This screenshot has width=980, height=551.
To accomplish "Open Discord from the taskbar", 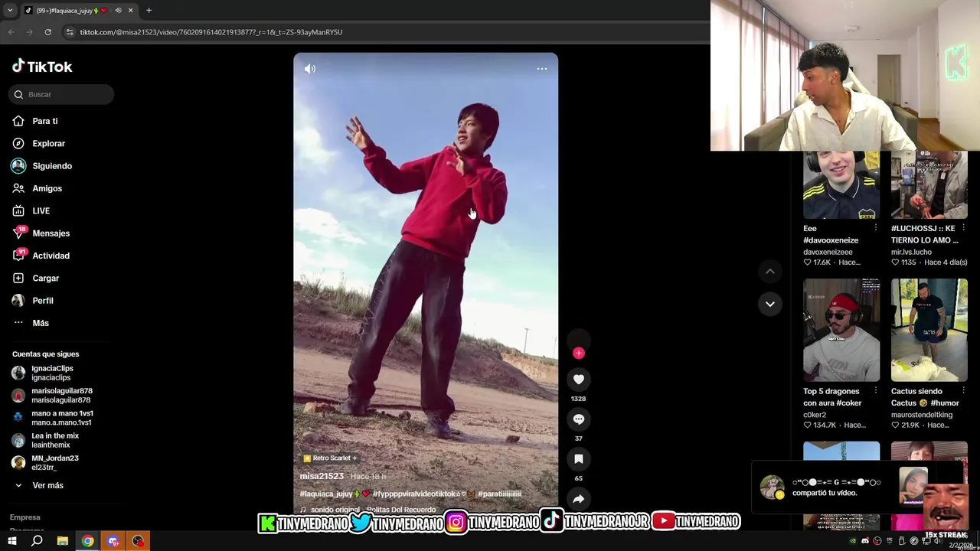I will [113, 541].
